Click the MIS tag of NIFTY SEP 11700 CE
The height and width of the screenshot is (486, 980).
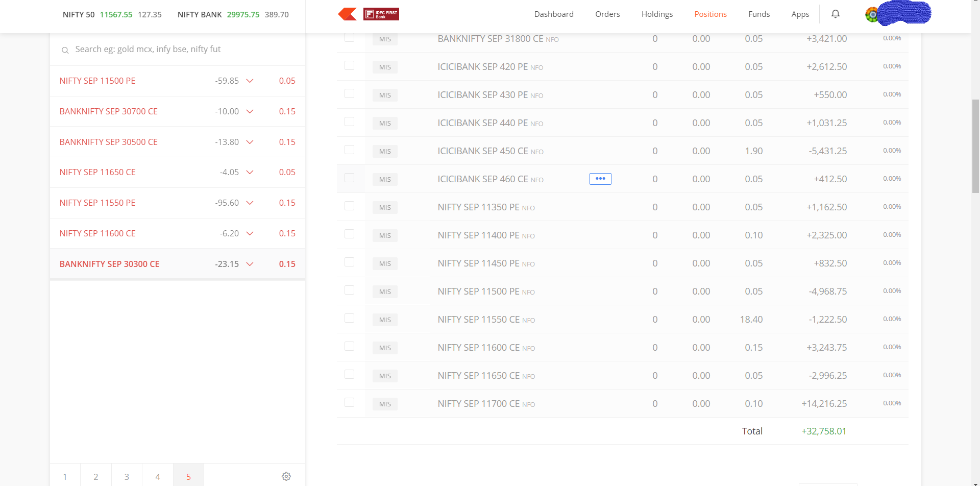tap(385, 404)
